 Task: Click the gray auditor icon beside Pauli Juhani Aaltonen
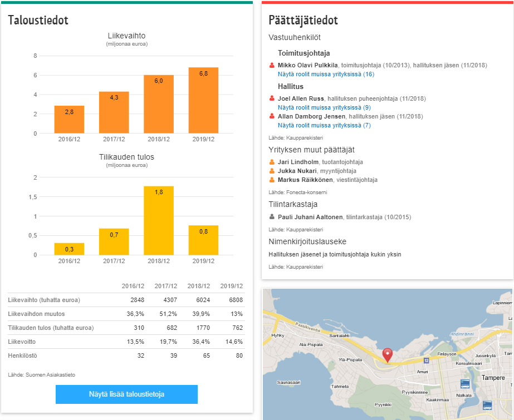(x=272, y=216)
